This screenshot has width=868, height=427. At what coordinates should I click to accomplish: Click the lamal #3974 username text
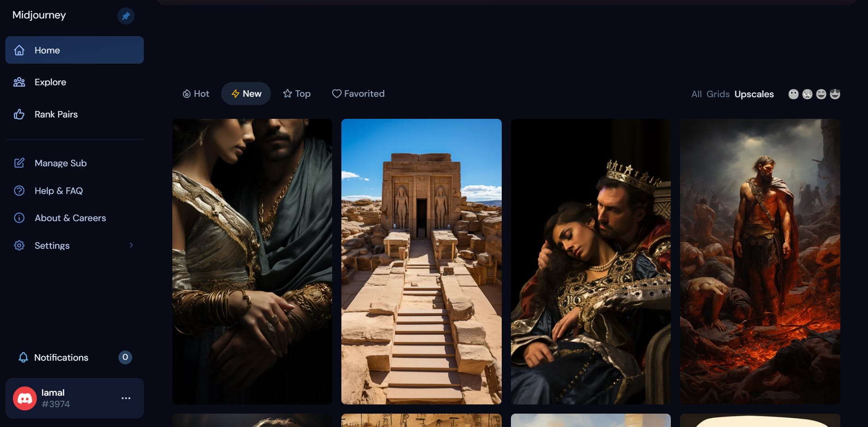(55, 398)
